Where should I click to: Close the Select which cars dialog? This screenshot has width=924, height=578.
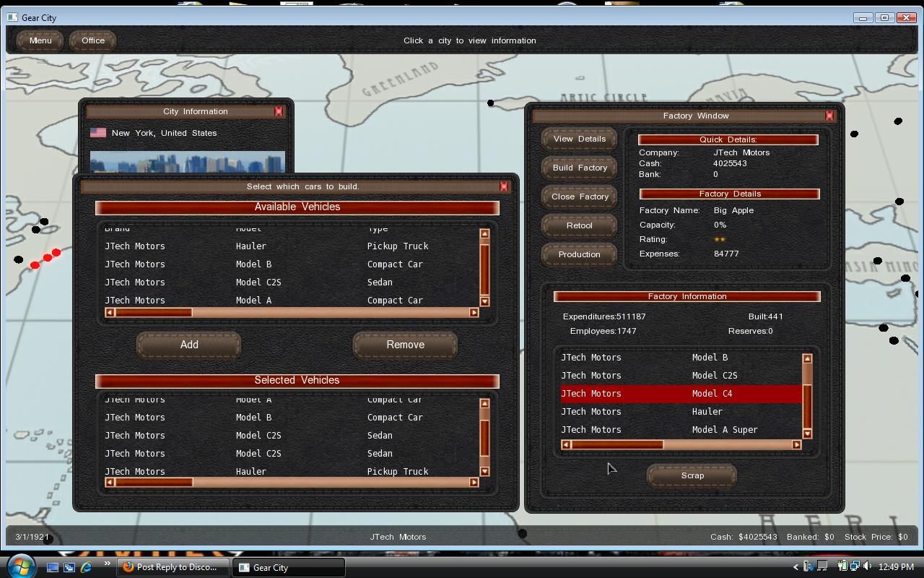tap(504, 186)
